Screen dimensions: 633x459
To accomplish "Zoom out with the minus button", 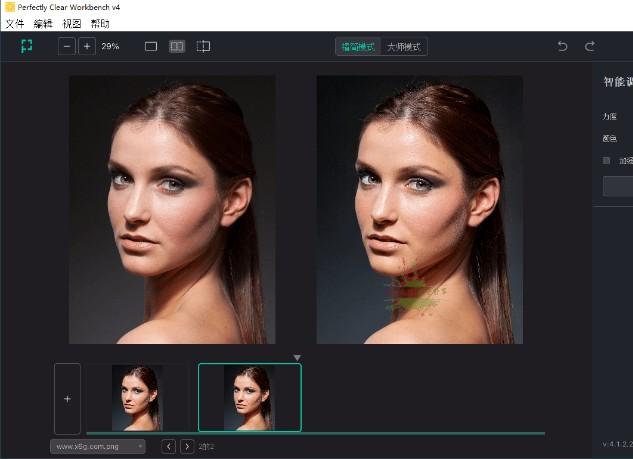I will point(67,46).
